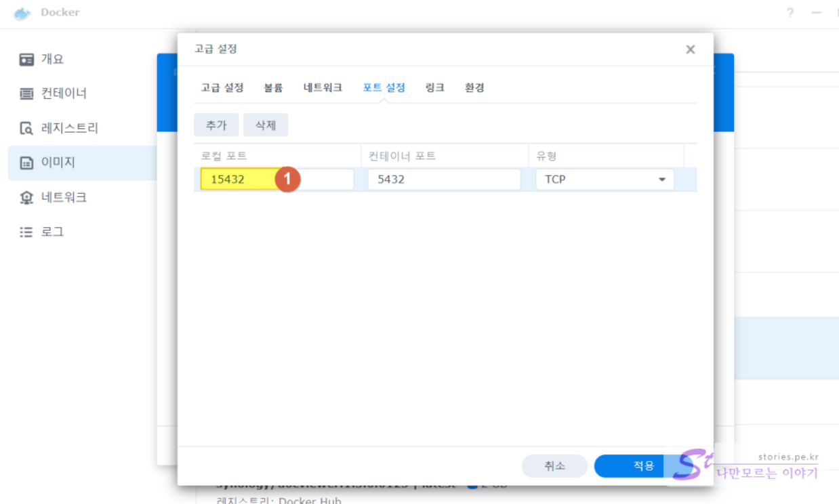839x504 pixels.
Task: Open the 레지스트리 registry icon
Action: click(26, 129)
